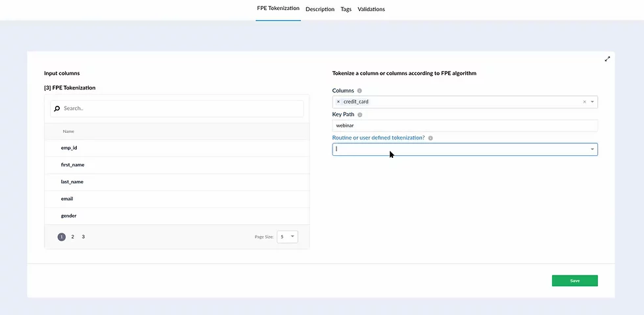
Task: Open the Page Size dropdown
Action: 288,237
